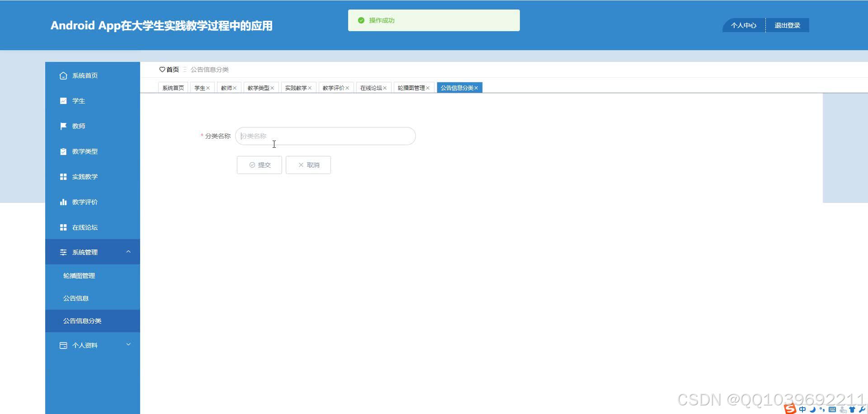Click the grid icon next to 实践教学
This screenshot has height=414, width=868.
[x=63, y=177]
